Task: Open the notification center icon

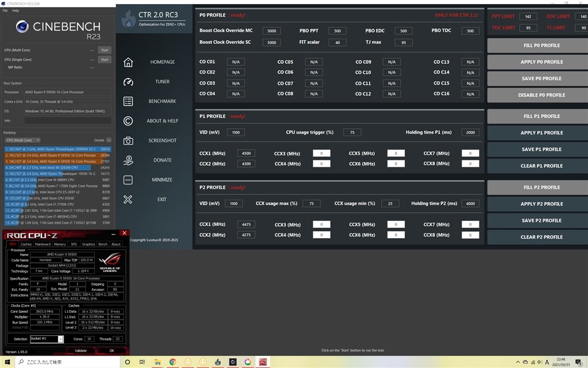Action: click(x=579, y=362)
